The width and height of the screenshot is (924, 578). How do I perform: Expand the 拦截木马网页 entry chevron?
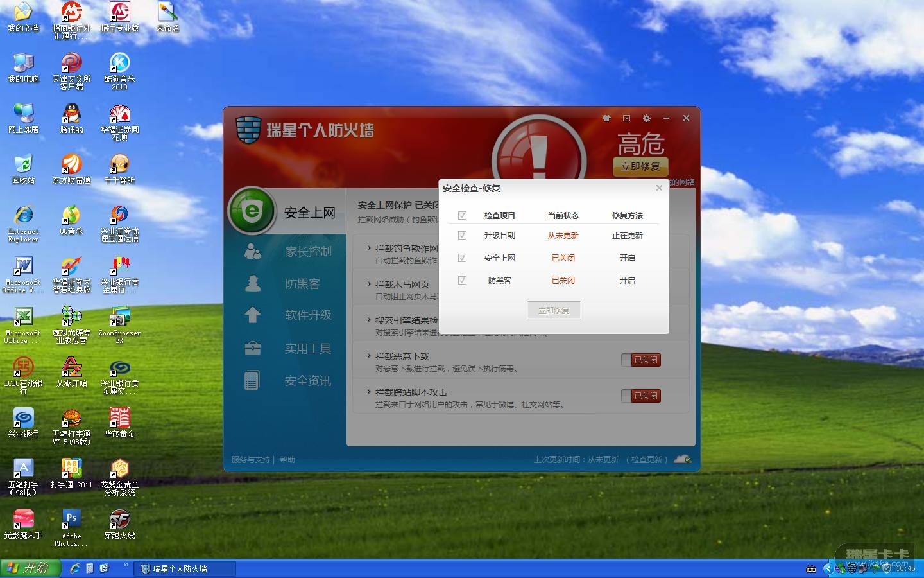pyautogui.click(x=369, y=284)
